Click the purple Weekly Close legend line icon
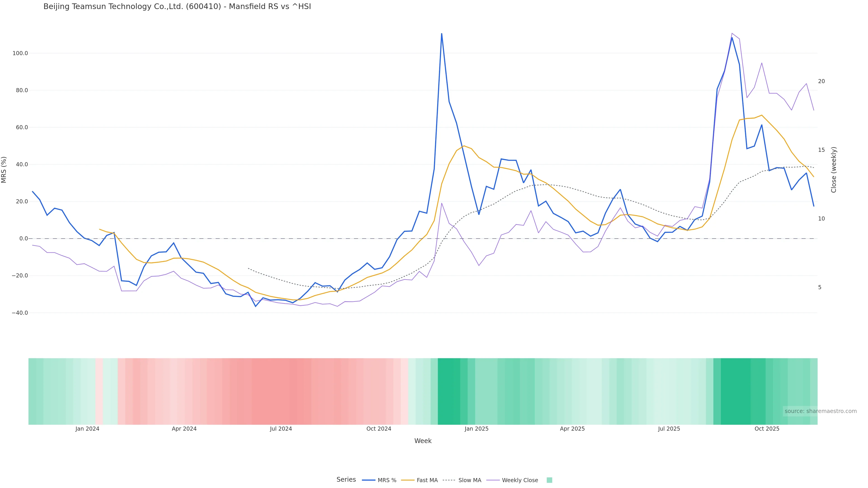 [493, 480]
